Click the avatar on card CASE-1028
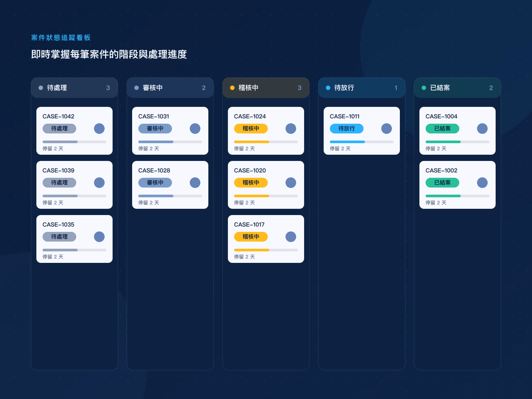The height and width of the screenshot is (399, 532). point(195,183)
